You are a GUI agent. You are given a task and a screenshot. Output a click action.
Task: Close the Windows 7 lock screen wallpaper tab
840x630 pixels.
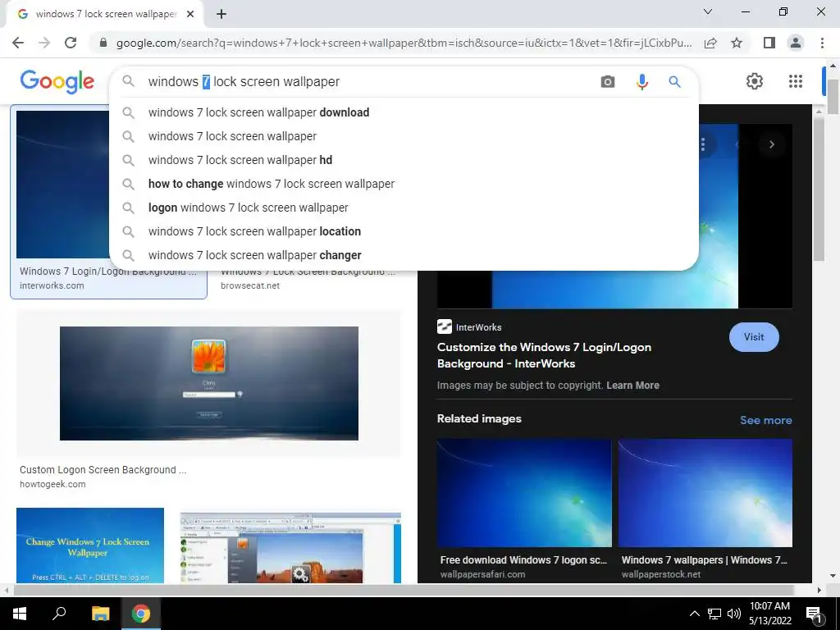pyautogui.click(x=190, y=14)
